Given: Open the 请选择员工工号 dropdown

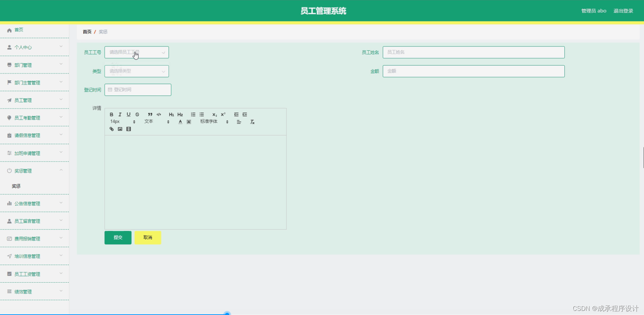Looking at the screenshot, I should pyautogui.click(x=136, y=52).
